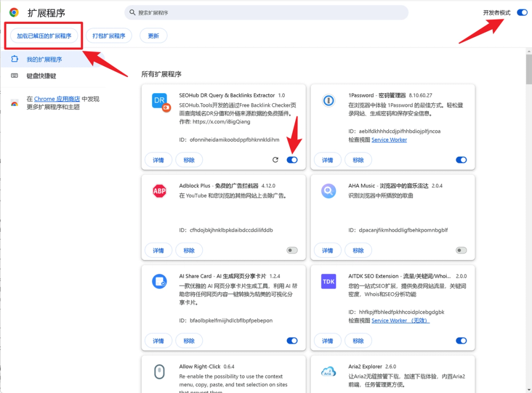This screenshot has width=532, height=393.
Task: Click the search magnifier icon
Action: [x=132, y=13]
